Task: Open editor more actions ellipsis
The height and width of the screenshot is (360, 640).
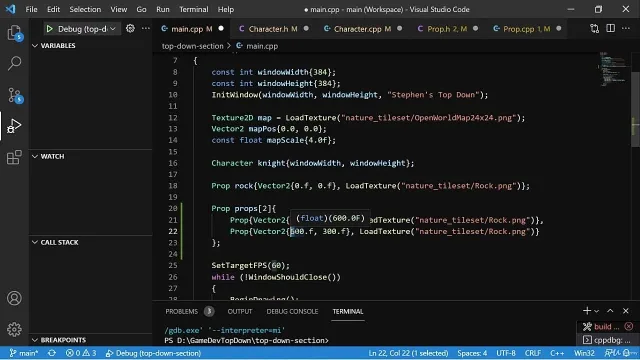Action: pos(626,28)
